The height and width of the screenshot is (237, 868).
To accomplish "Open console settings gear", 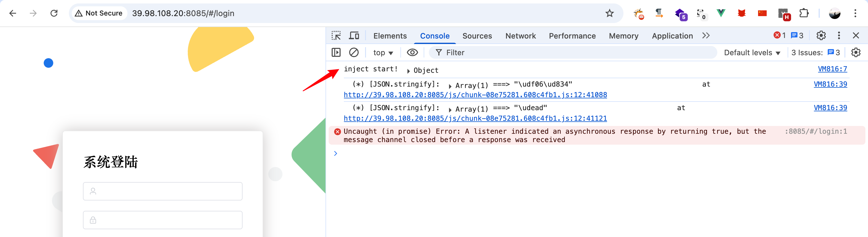I will coord(856,52).
